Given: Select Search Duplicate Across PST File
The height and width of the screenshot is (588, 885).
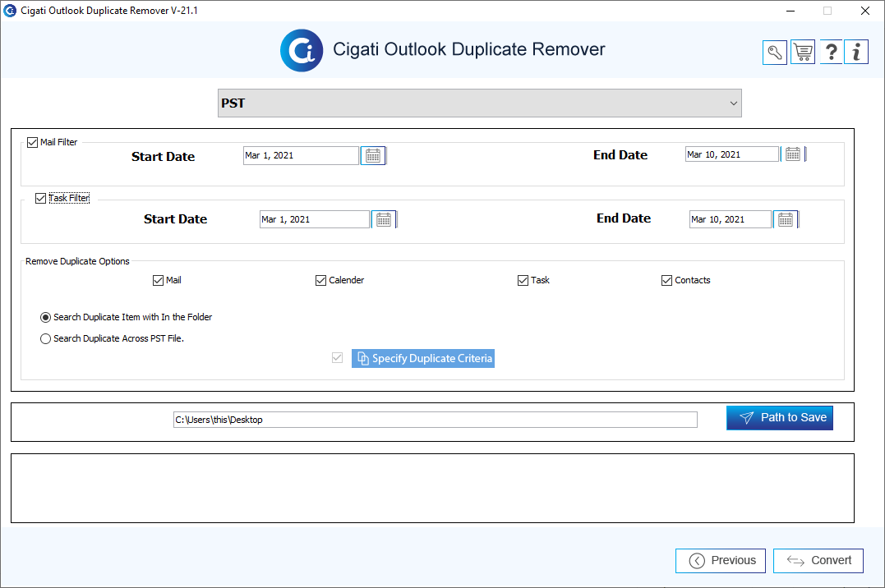Looking at the screenshot, I should tap(46, 339).
